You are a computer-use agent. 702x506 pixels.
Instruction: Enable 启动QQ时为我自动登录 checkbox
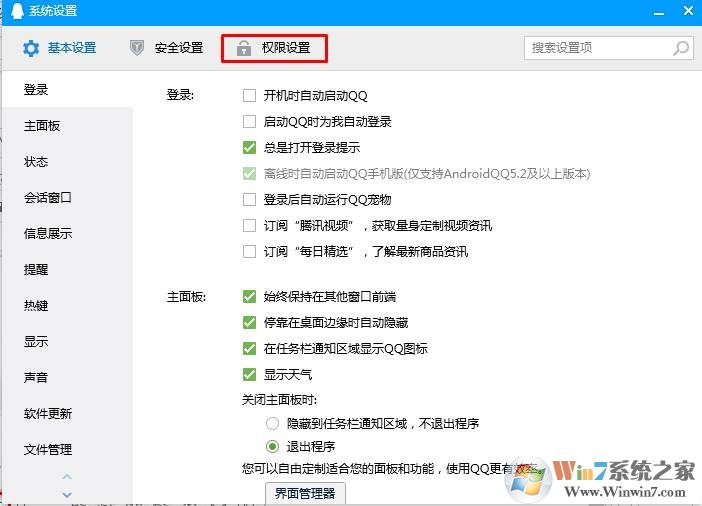coord(249,121)
